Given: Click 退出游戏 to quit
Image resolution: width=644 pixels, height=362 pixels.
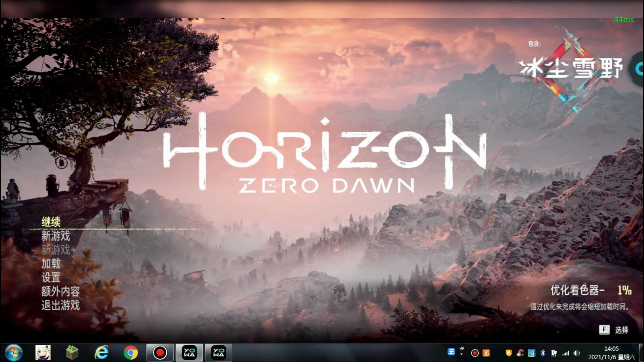Looking at the screenshot, I should click(x=60, y=305).
